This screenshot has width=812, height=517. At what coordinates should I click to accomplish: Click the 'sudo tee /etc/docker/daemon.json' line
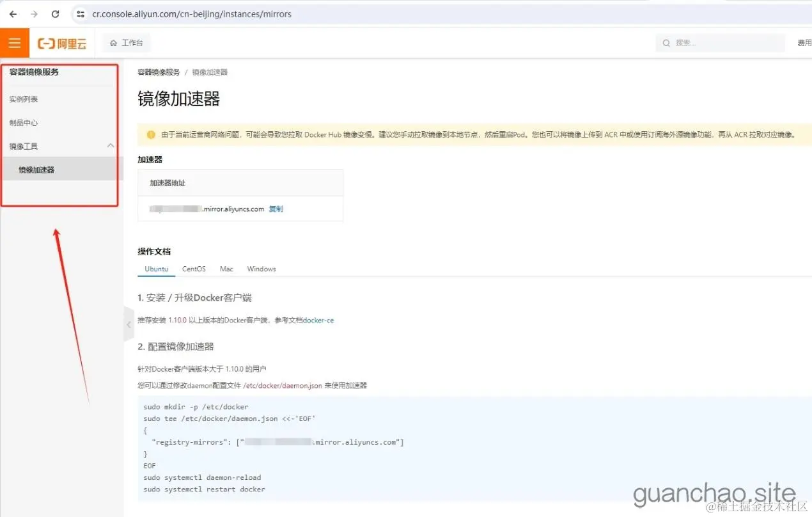pos(230,418)
